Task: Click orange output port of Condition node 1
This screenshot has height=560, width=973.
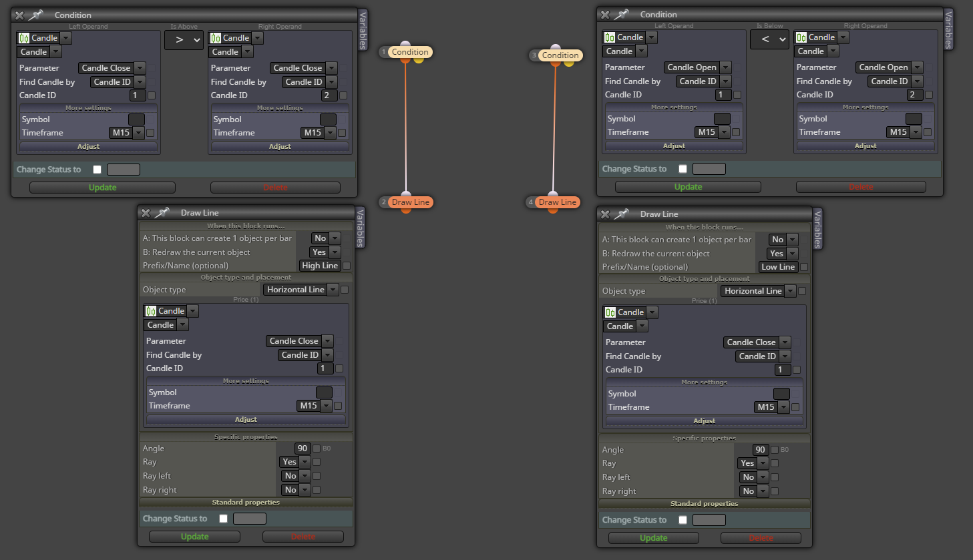Action: [405, 61]
